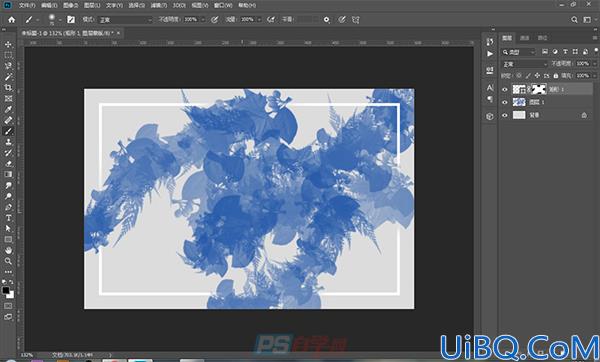This screenshot has height=362, width=600.
Task: Toggle lock all padlock icon
Action: (556, 76)
